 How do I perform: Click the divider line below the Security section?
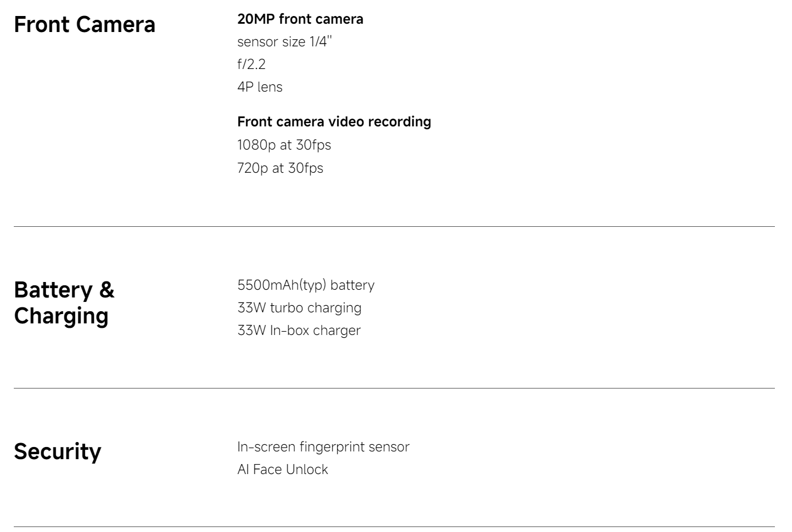click(394, 527)
